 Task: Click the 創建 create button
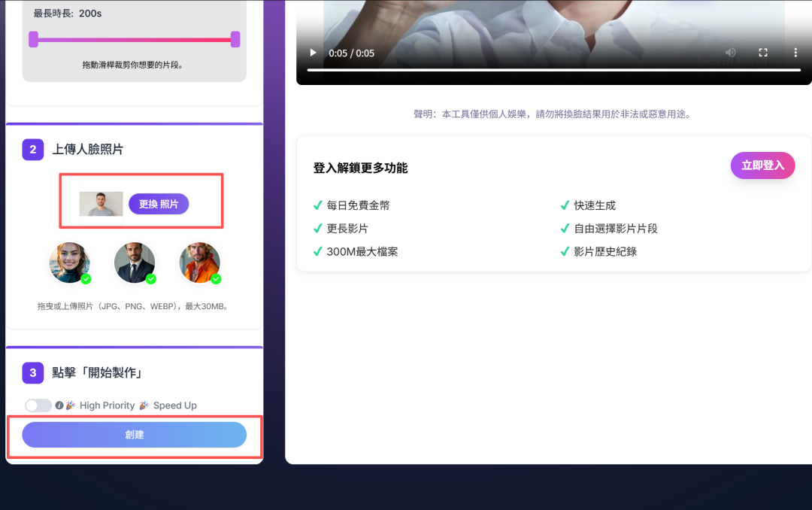point(135,435)
